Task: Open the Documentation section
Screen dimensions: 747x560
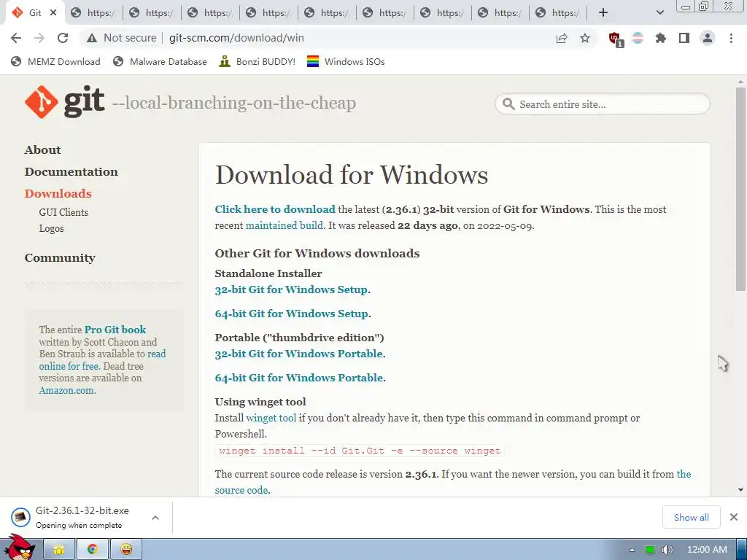Action: coord(71,172)
